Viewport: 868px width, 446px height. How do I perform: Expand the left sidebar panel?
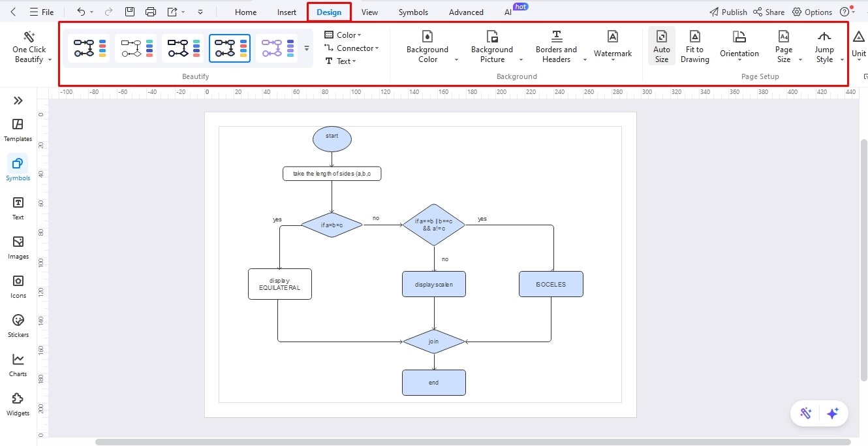point(18,101)
